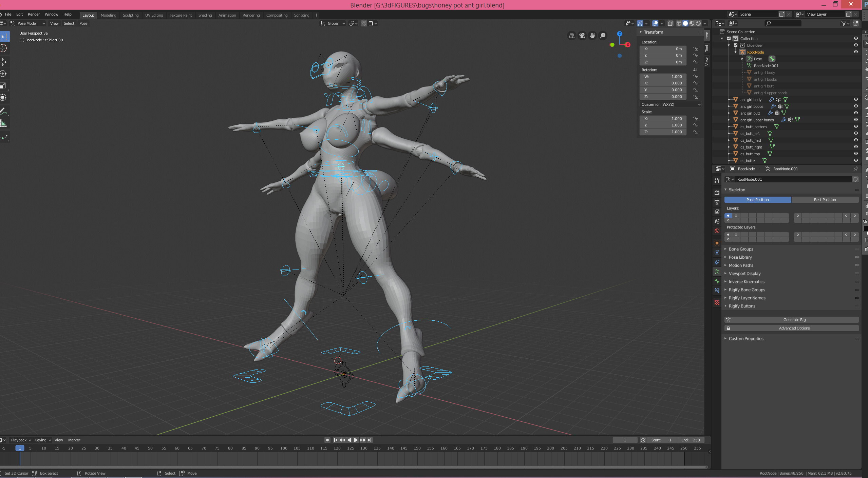Uncheck the blue deer collection checkbox

pos(736,45)
